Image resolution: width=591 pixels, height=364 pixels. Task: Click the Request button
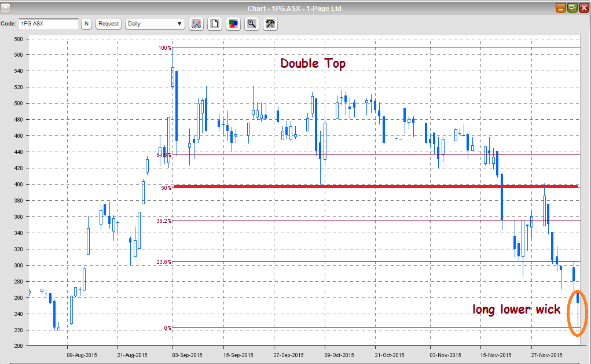[109, 24]
